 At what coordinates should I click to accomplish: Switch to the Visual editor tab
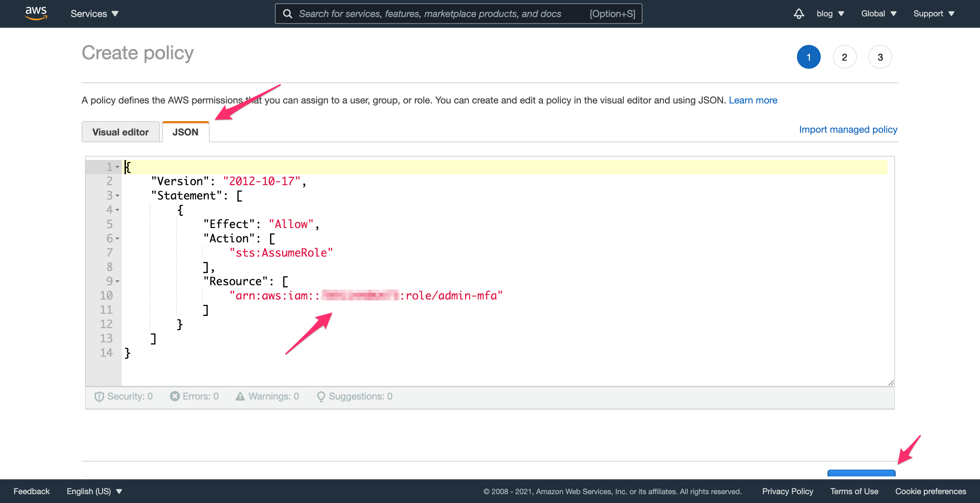click(x=120, y=132)
